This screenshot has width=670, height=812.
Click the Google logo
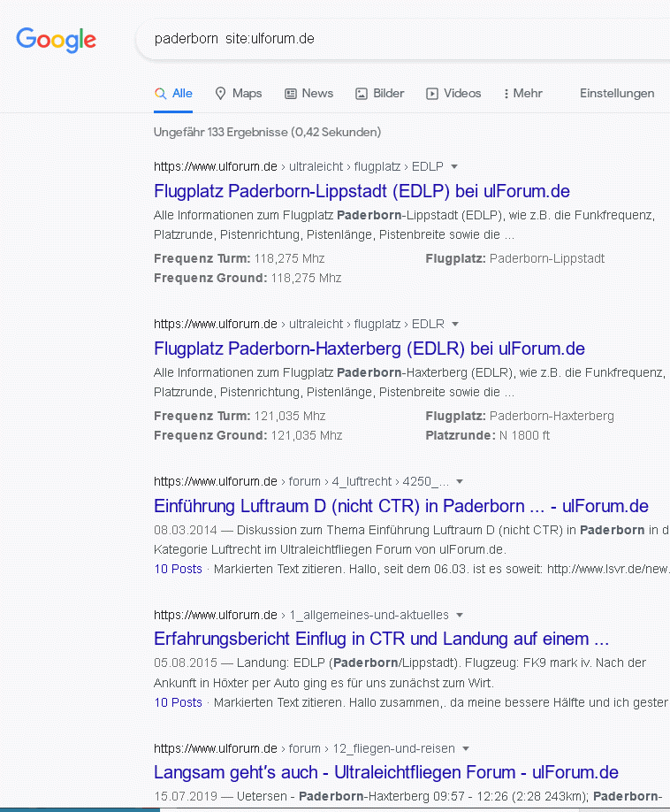pos(56,39)
